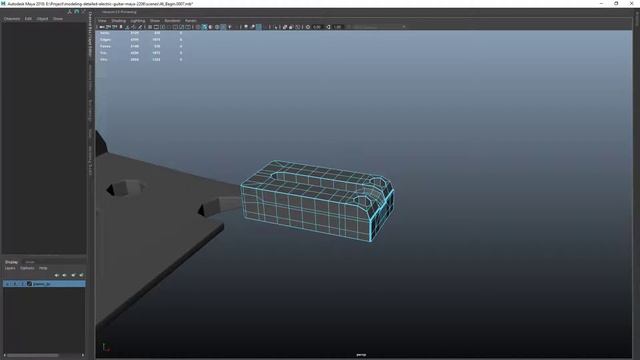Click the move layer up icon
Viewport: 640px width, 360px height.
(57, 275)
